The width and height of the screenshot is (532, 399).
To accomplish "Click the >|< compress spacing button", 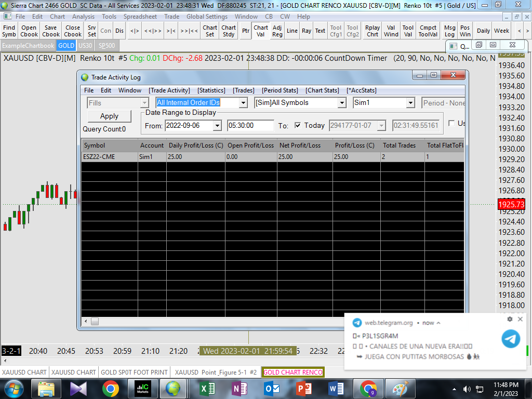I will [x=171, y=31].
